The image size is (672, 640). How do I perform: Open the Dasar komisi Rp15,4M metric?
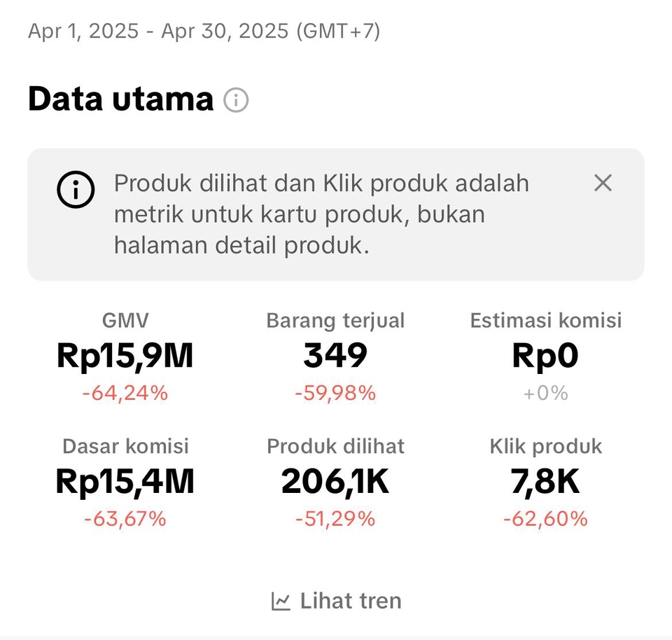125,482
